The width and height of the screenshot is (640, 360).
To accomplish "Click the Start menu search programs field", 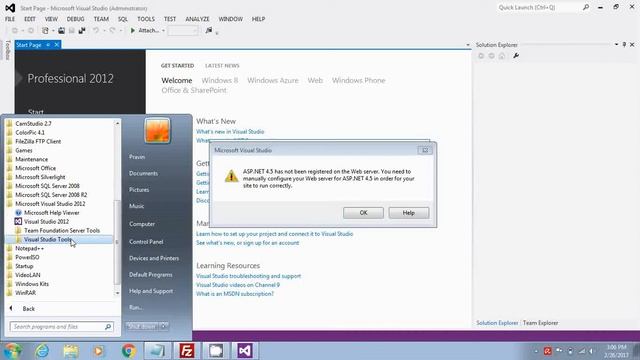I will [61, 327].
